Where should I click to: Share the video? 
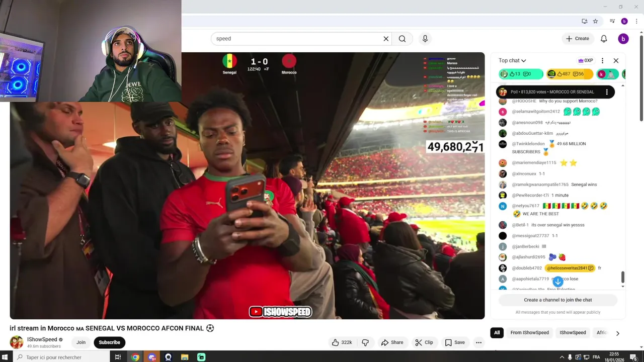point(392,342)
